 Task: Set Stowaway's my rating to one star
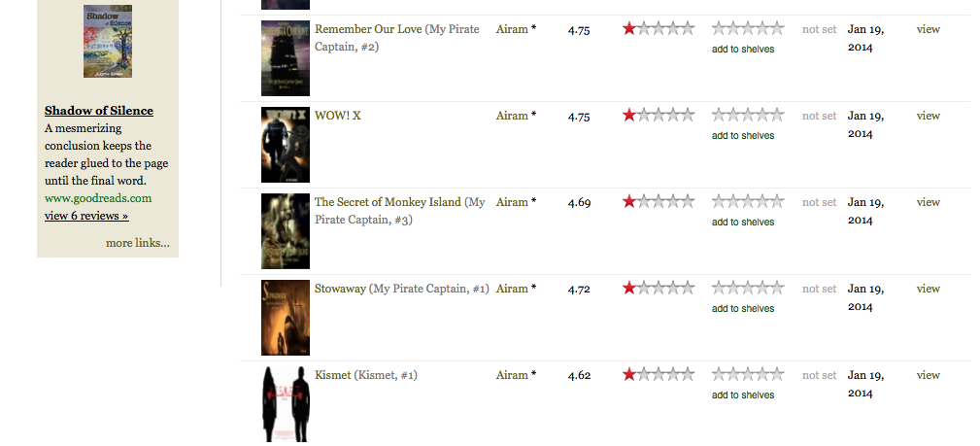719,288
